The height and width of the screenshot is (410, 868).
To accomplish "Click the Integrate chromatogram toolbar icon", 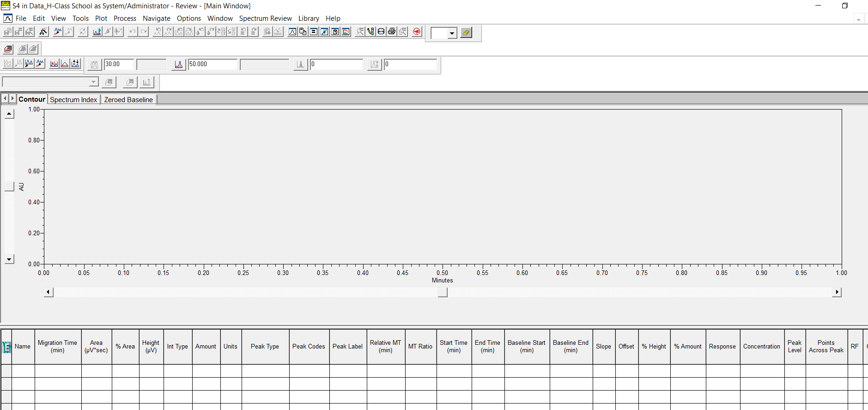I will pos(97,31).
